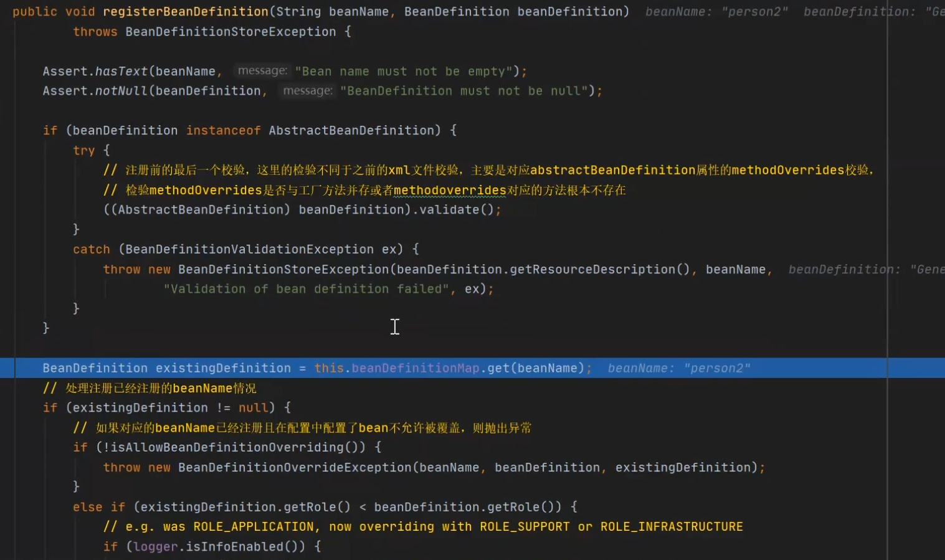Click the comment 处理注册已经注册的beanName情况

pos(150,389)
